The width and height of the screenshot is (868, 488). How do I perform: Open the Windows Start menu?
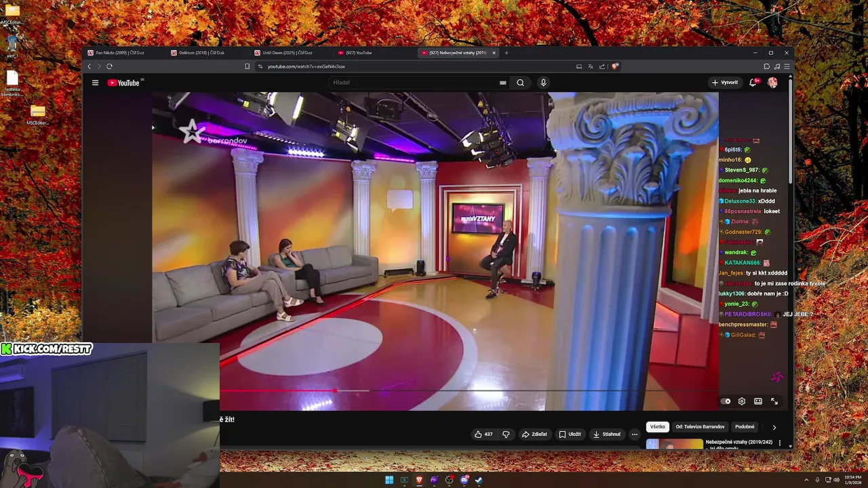[x=389, y=481]
